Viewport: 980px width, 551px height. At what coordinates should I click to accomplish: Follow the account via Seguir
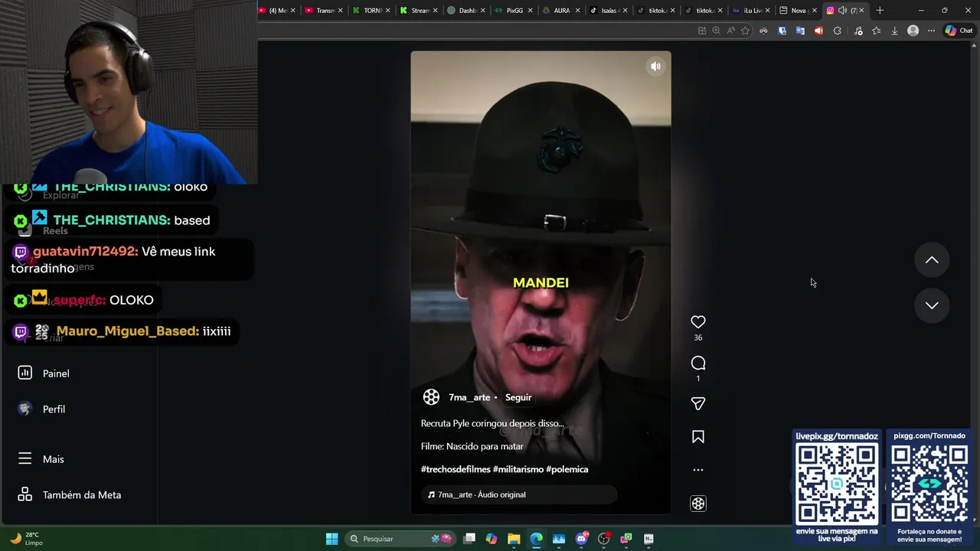pyautogui.click(x=518, y=397)
